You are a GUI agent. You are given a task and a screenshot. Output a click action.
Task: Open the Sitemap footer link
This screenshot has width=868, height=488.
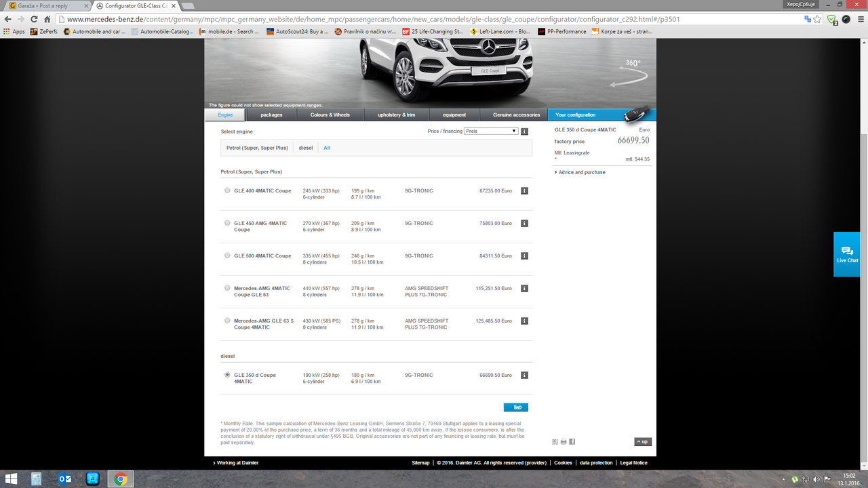pos(420,463)
